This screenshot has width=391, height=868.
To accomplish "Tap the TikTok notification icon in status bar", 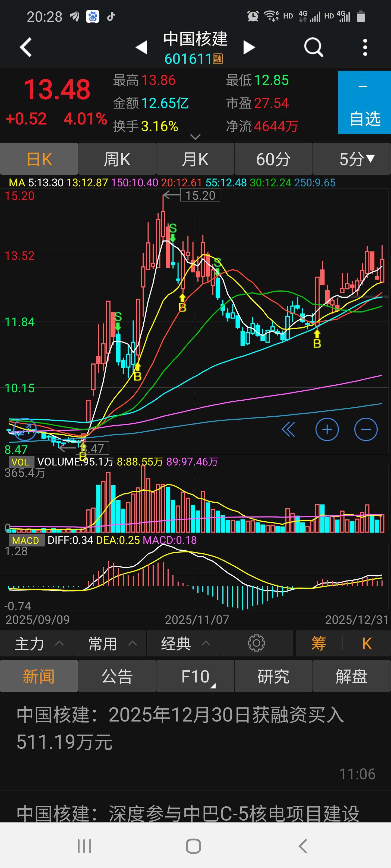I will pos(111,16).
